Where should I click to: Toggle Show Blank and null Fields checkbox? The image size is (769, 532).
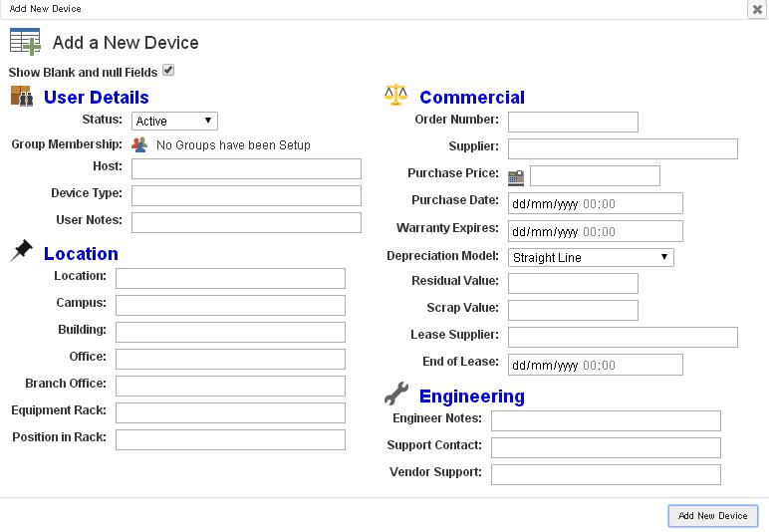(x=168, y=70)
